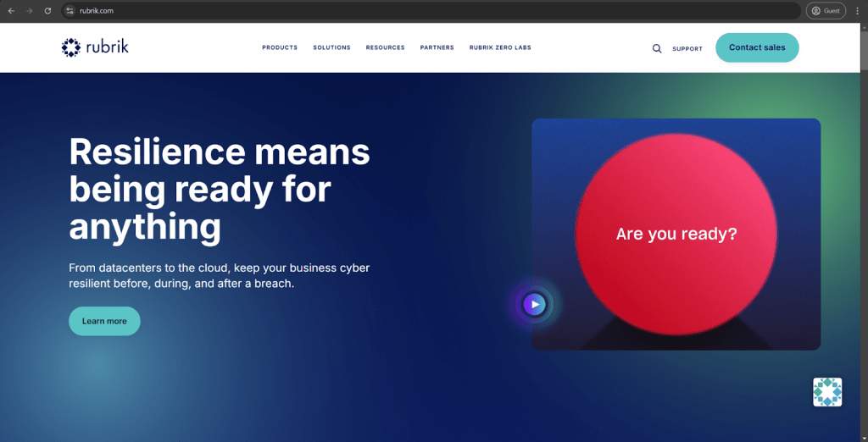This screenshot has width=868, height=442.
Task: Open the Partners menu item
Action: 437,48
